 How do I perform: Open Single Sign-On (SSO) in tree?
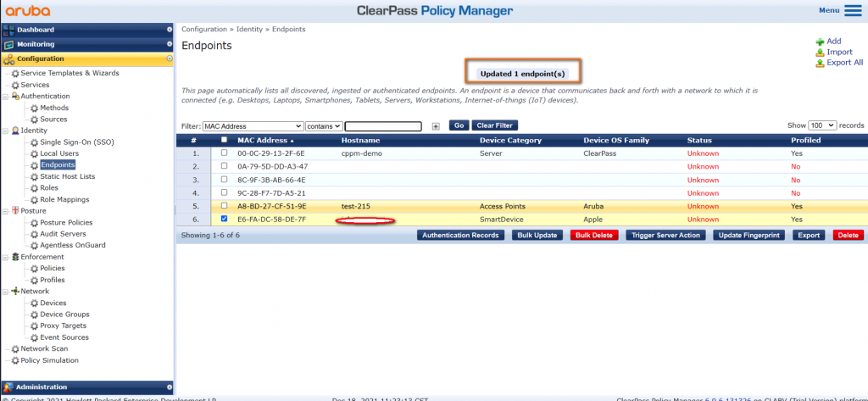click(x=75, y=142)
